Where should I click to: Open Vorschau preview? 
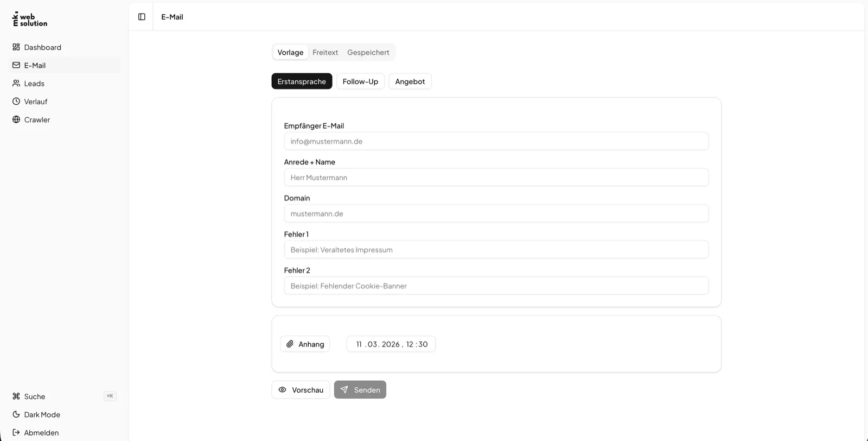click(301, 390)
